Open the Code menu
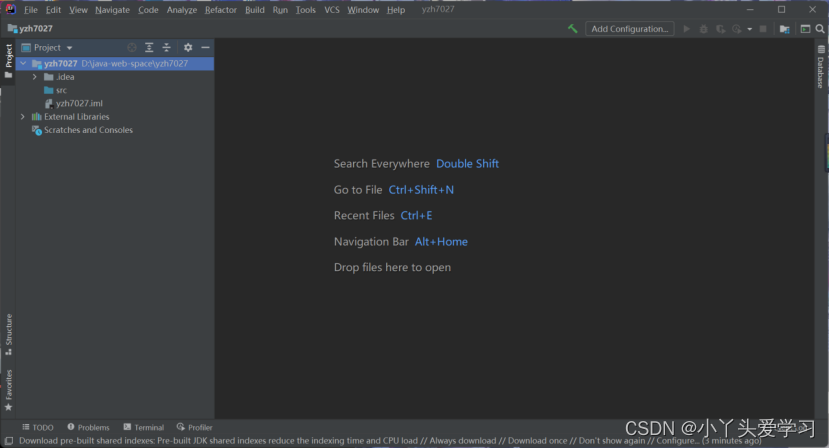Screen dimensions: 830x448 pyautogui.click(x=148, y=10)
